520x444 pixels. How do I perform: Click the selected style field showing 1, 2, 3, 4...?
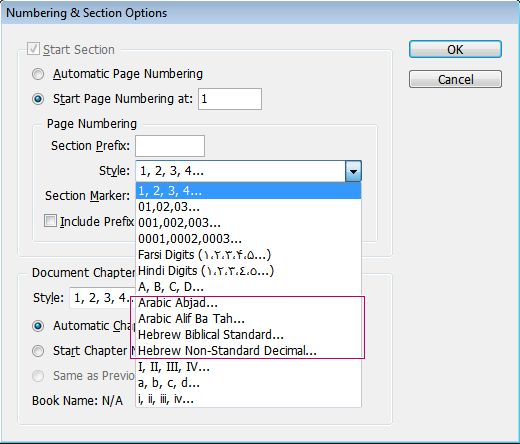(240, 171)
